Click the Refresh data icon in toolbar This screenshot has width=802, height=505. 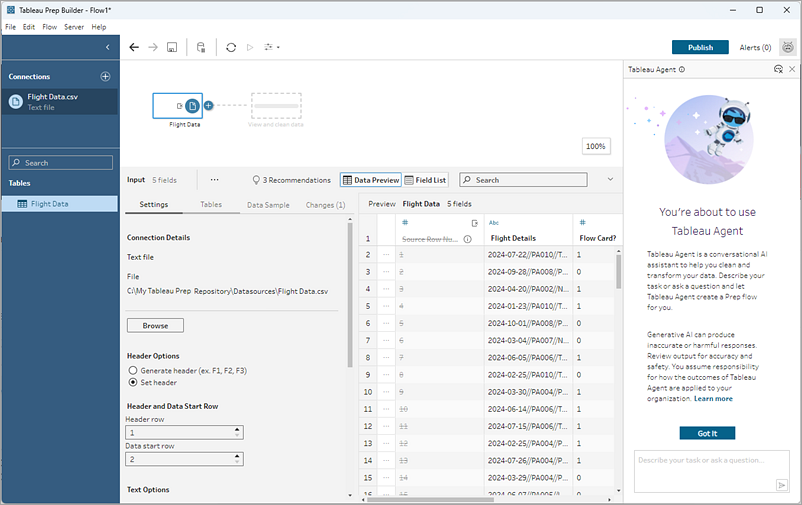tap(231, 47)
